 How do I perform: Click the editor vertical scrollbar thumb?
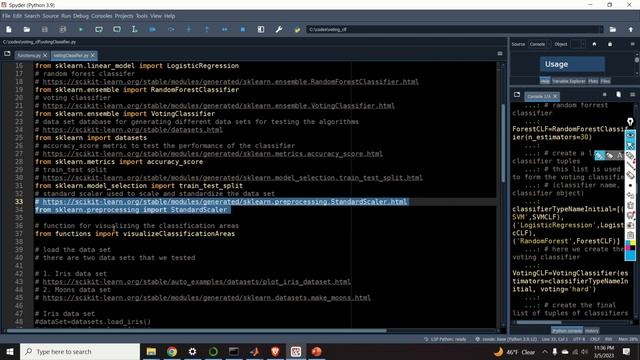tap(503, 143)
